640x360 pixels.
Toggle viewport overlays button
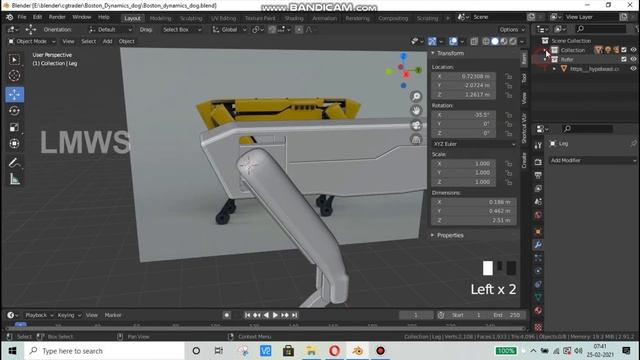click(x=453, y=41)
